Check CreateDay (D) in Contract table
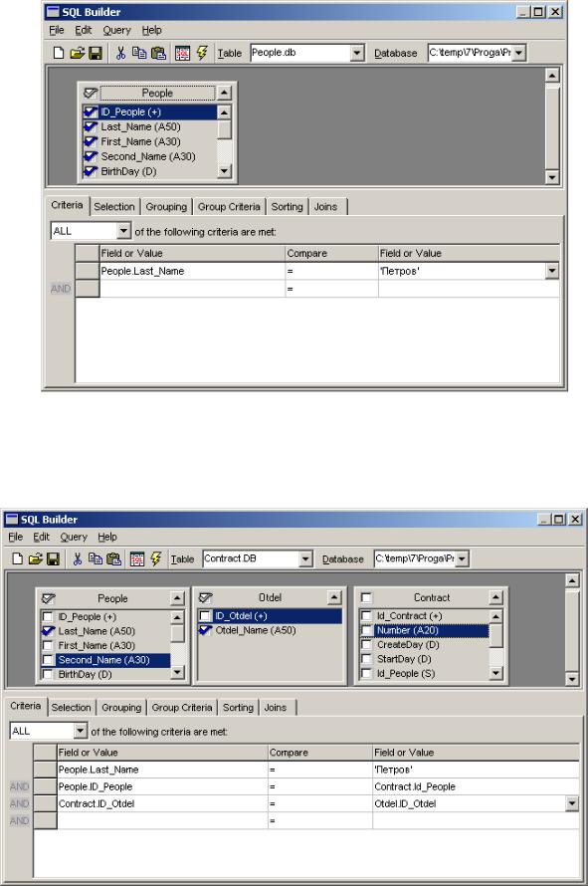Viewport: 588px width, 886px height. 366,645
